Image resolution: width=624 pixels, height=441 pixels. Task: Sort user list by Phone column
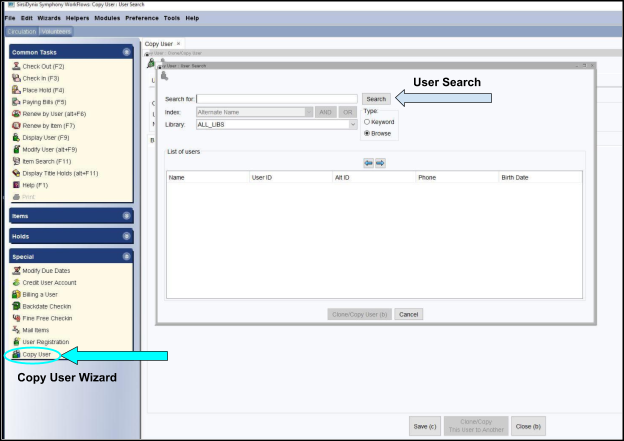point(457,178)
